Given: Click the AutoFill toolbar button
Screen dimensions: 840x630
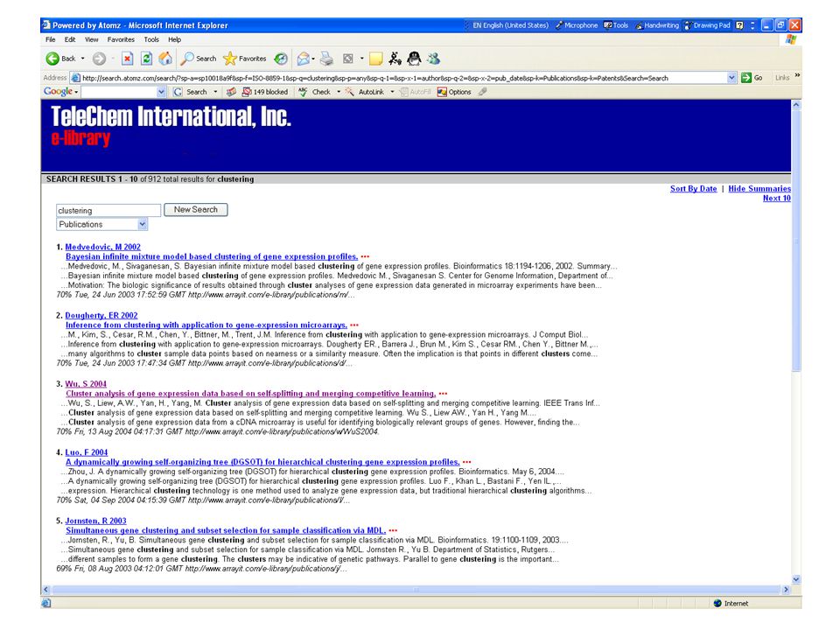Looking at the screenshot, I should pos(416,92).
